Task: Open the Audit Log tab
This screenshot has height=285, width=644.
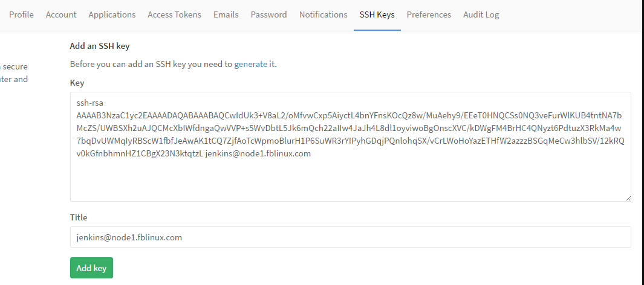Action: coord(481,14)
